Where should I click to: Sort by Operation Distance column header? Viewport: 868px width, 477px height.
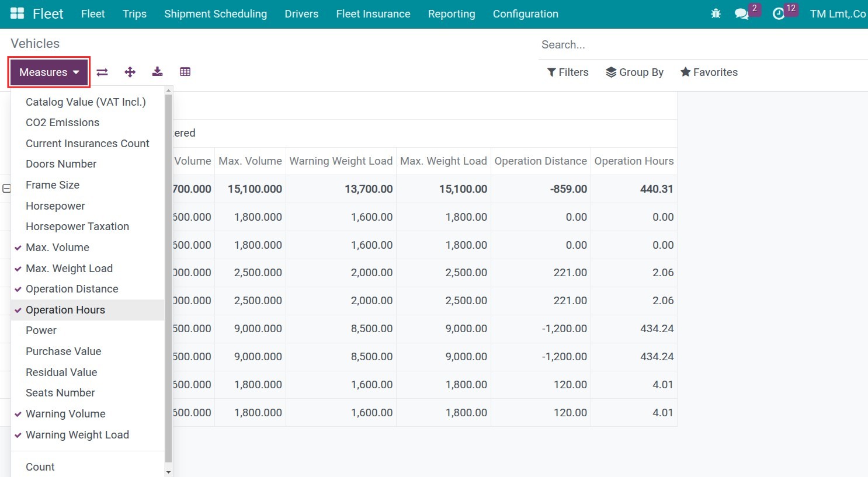541,161
